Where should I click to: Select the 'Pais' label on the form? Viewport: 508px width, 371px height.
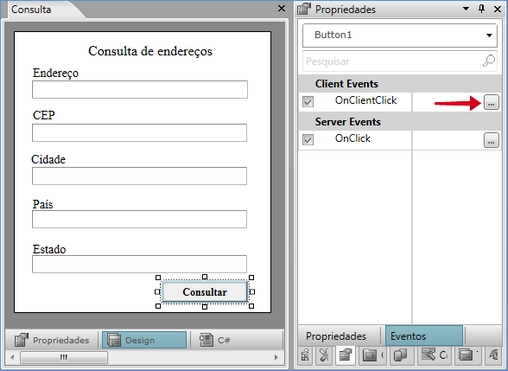tap(43, 204)
